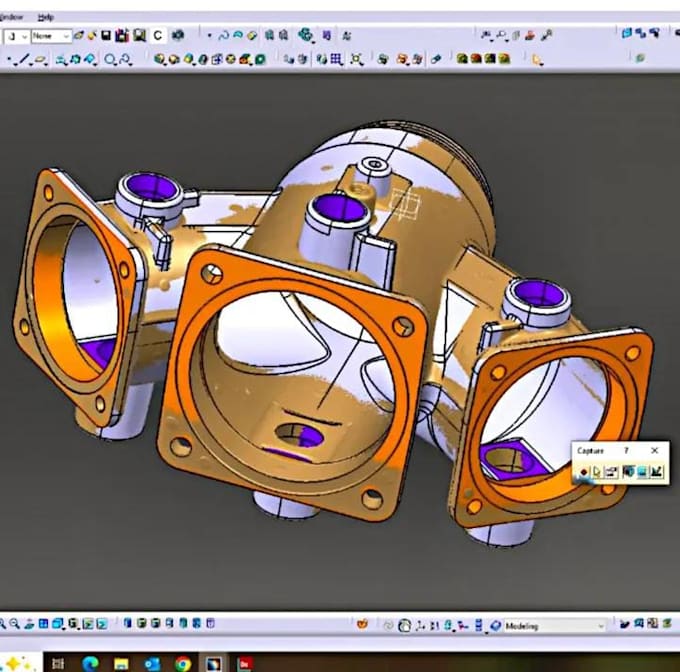680x672 pixels.
Task: Click the painter brush icon next to None dropdown
Action: tap(78, 36)
